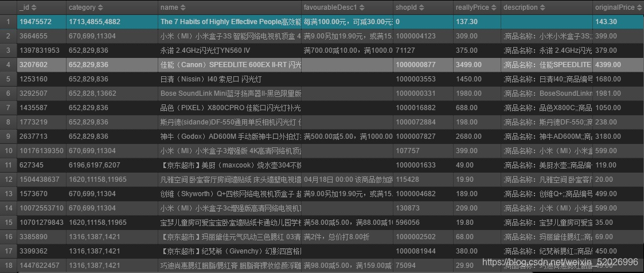Select _id cell 1397831953
This screenshot has width=644, height=273.
tap(41, 50)
